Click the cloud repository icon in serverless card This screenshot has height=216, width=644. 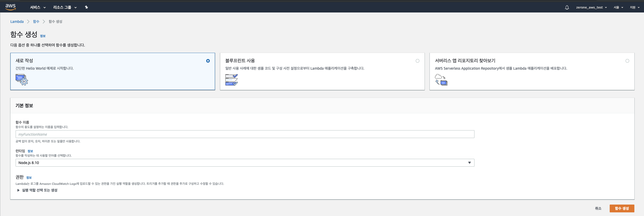pyautogui.click(x=441, y=80)
